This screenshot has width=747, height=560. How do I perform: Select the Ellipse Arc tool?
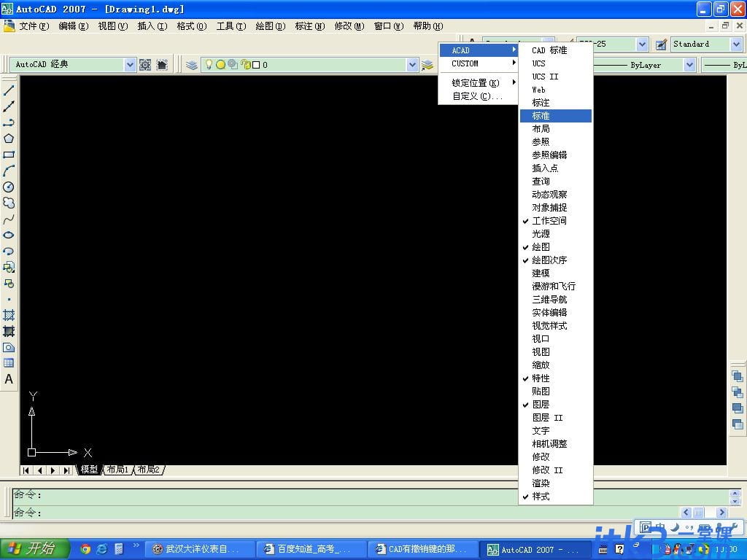[x=9, y=251]
